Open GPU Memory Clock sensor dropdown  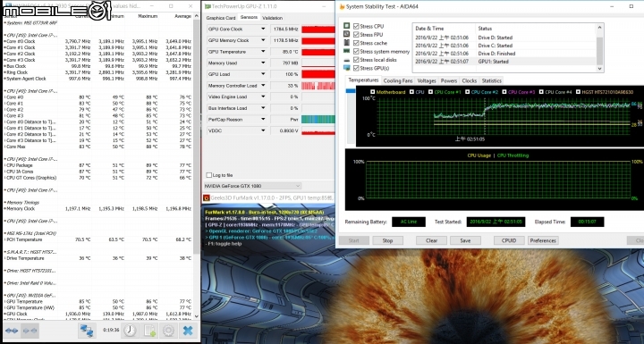click(x=263, y=40)
